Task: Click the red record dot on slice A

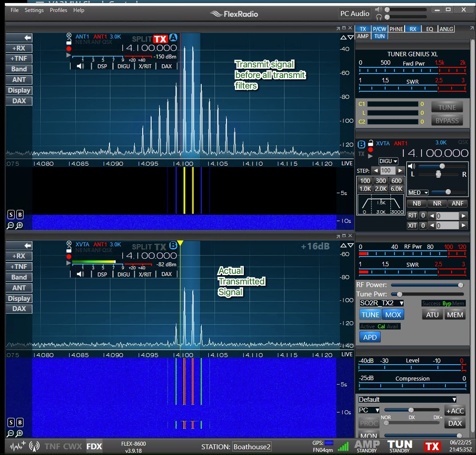Action: coord(69,49)
